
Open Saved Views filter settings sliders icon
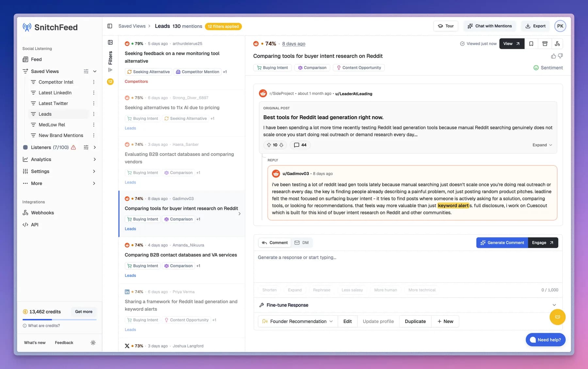(86, 71)
